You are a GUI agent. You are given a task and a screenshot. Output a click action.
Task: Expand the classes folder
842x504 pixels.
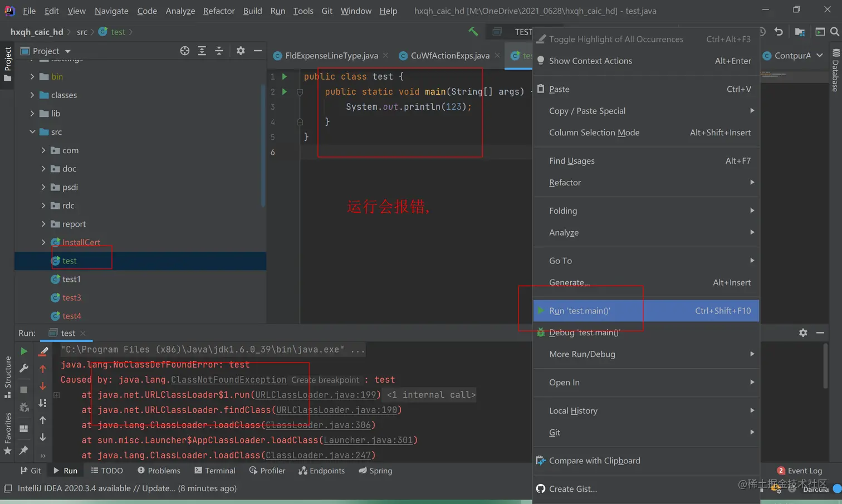coord(32,95)
